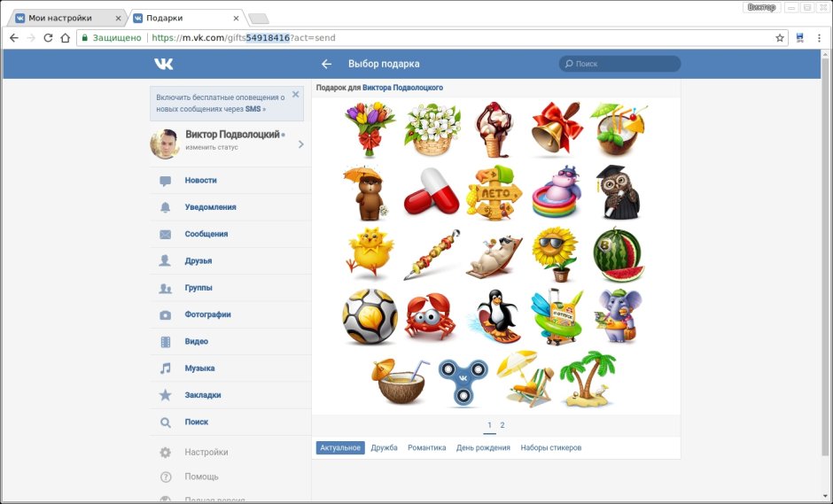Click the Помощь question mark icon
Image resolution: width=833 pixels, height=504 pixels.
tap(166, 477)
